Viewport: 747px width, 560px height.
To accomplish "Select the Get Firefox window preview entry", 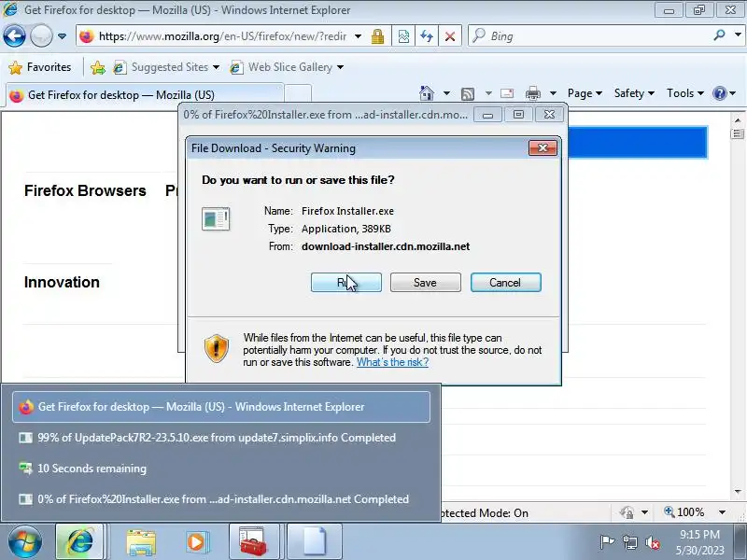I will pos(221,407).
